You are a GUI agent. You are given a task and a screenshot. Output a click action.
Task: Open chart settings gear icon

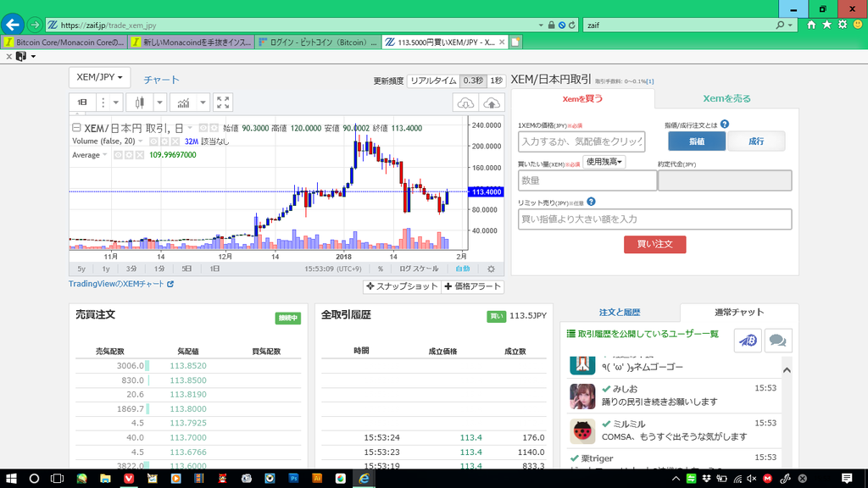(x=490, y=269)
